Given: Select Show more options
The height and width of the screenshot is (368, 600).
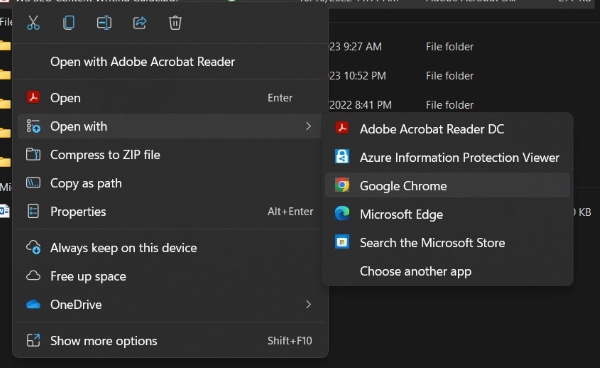Looking at the screenshot, I should [170, 341].
